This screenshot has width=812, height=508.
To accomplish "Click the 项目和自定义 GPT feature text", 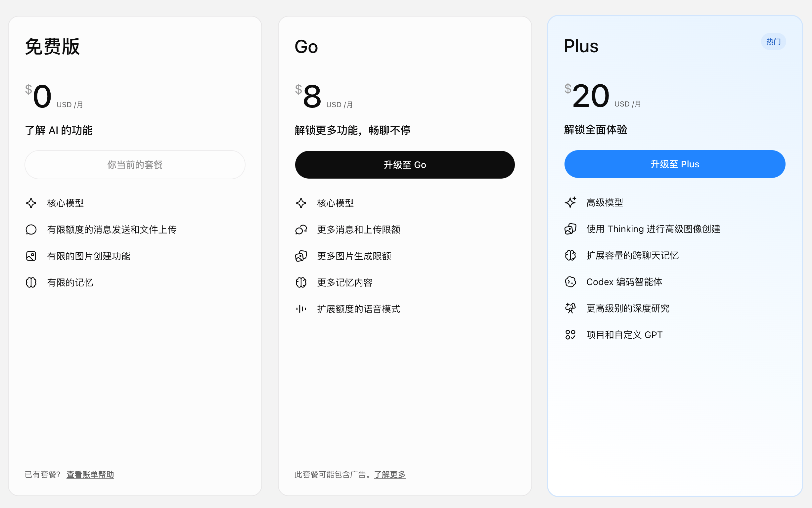I will pos(624,335).
